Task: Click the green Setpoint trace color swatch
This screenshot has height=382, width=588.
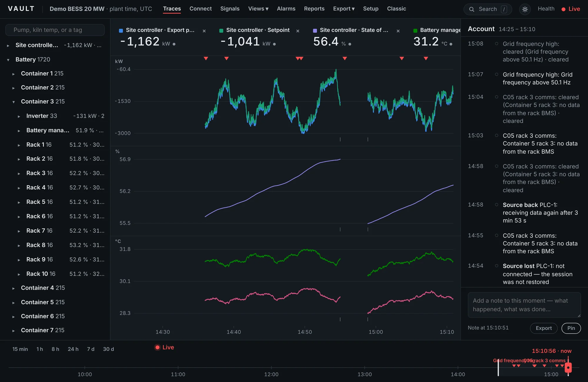Action: [221, 31]
